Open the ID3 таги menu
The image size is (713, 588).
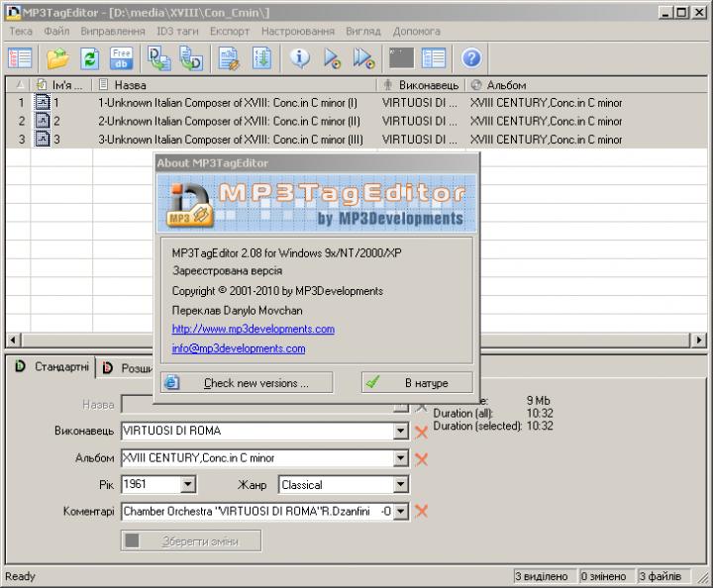(177, 31)
